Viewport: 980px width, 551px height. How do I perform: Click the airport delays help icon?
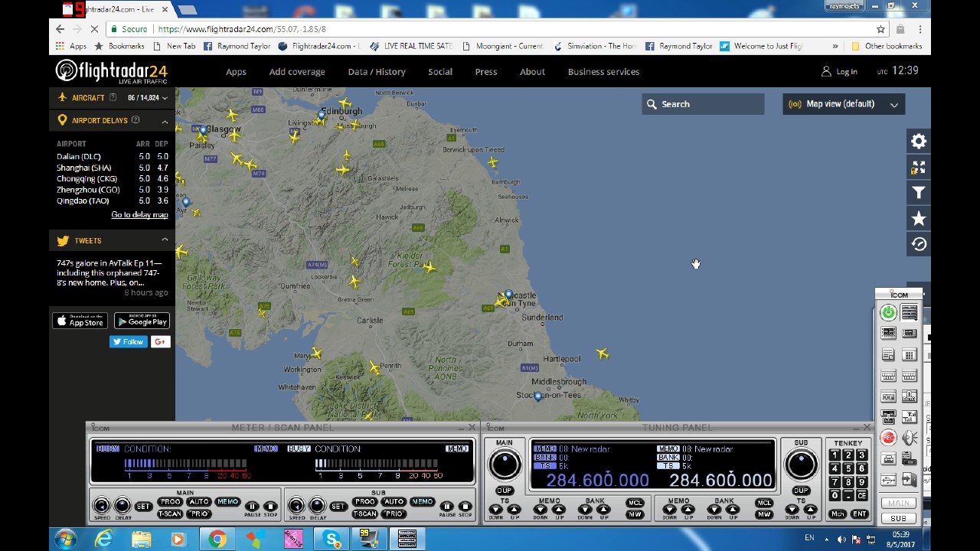[x=136, y=119]
